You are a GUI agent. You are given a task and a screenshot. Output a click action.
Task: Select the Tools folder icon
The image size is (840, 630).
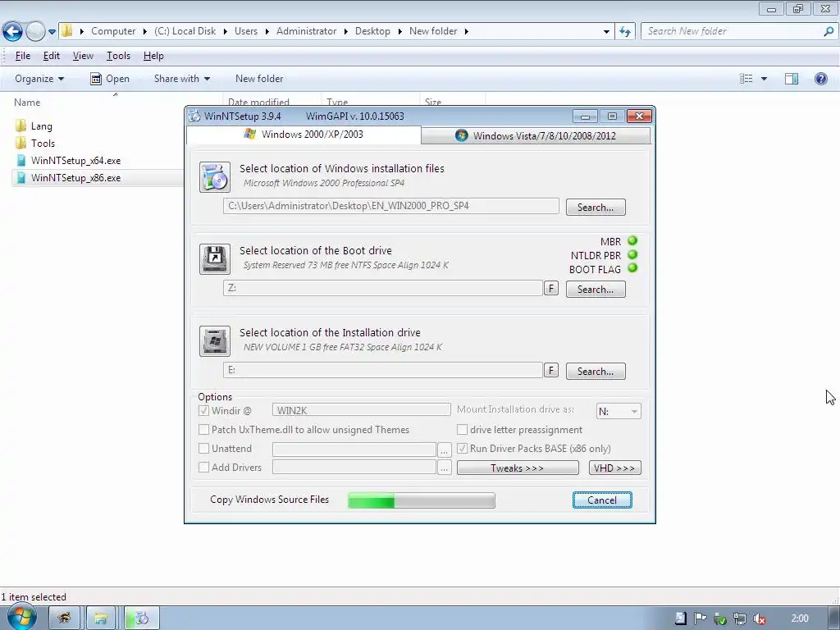21,143
